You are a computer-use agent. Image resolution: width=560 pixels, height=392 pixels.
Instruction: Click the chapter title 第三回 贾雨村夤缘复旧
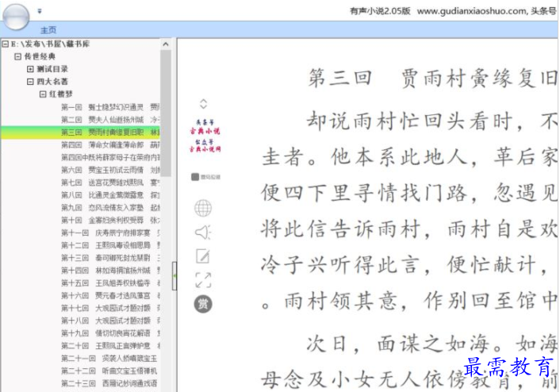(x=432, y=78)
